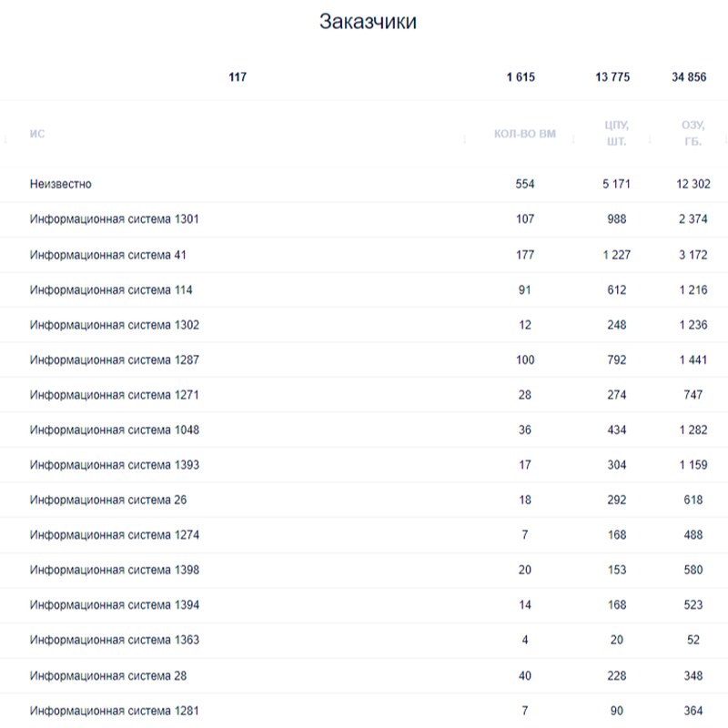Select RAM value 1 216 for system 114

(693, 290)
